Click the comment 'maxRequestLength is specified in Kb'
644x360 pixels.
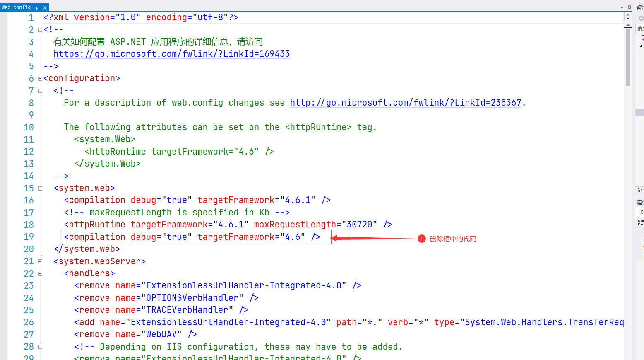click(x=177, y=213)
